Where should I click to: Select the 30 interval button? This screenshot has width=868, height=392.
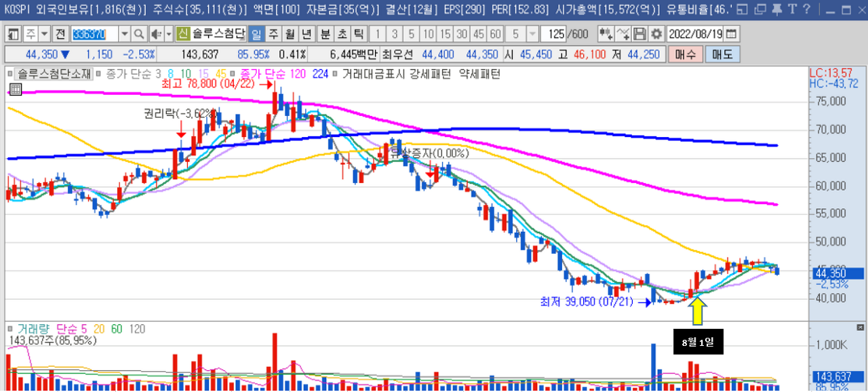462,34
